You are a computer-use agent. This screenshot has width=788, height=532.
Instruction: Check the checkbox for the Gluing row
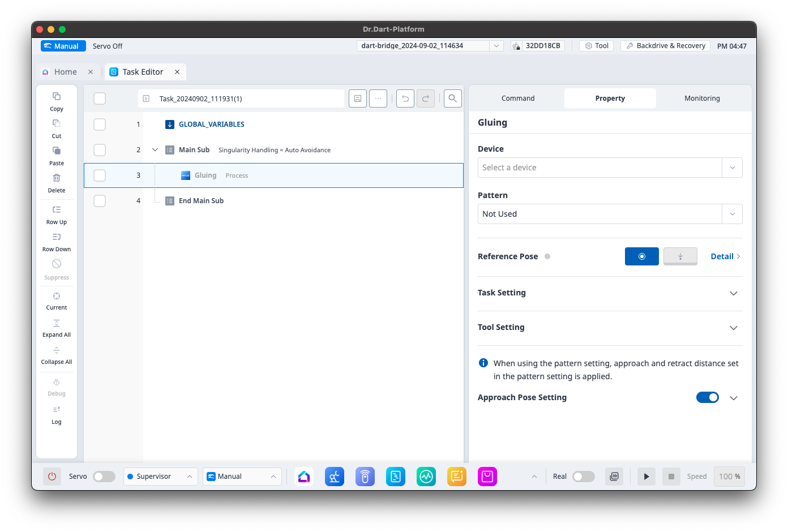(x=100, y=175)
